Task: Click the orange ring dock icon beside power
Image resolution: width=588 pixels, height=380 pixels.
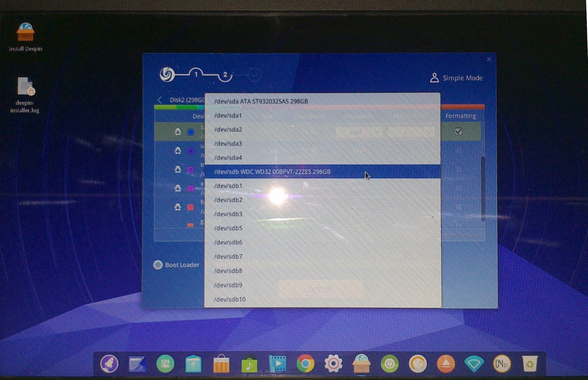Action: (418, 364)
